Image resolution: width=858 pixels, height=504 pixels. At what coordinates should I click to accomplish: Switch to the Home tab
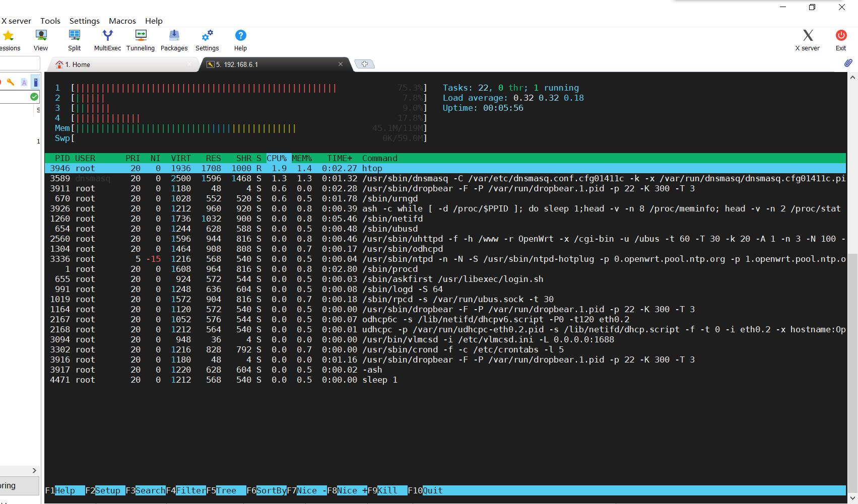(77, 64)
